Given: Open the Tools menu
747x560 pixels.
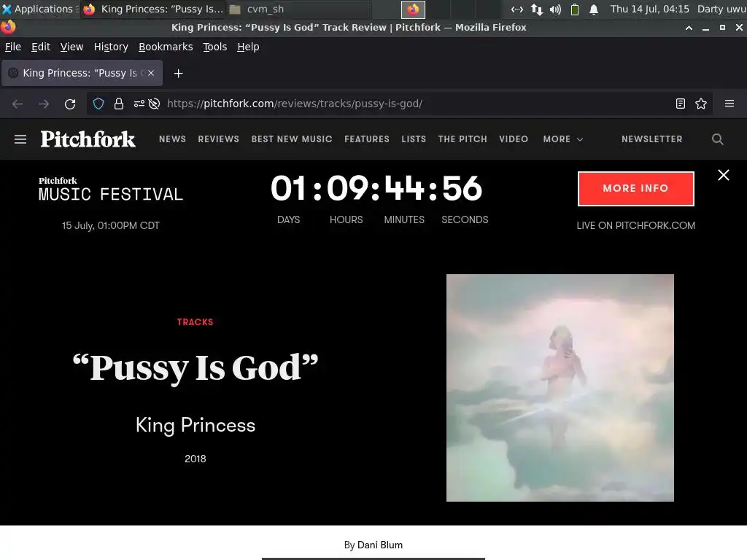Looking at the screenshot, I should pyautogui.click(x=215, y=47).
